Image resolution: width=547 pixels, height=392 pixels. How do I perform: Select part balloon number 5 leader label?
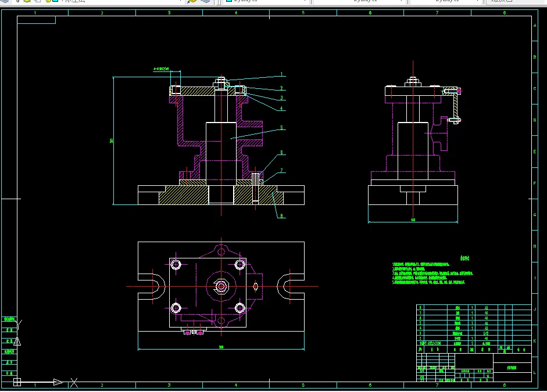pyautogui.click(x=281, y=128)
